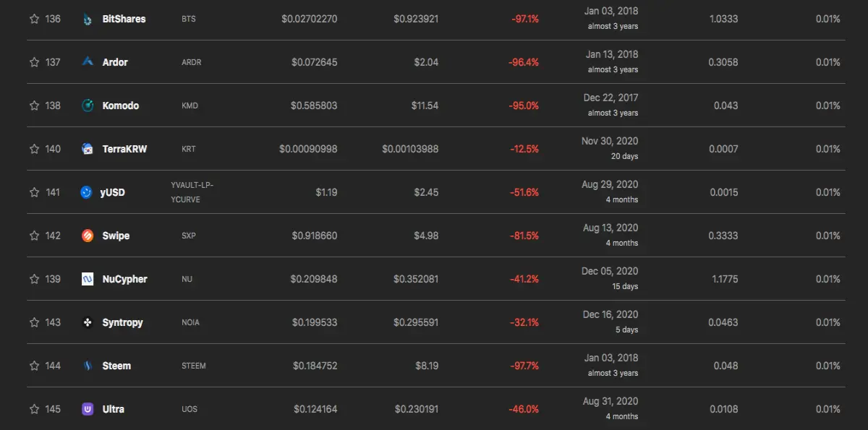The width and height of the screenshot is (868, 430).
Task: Open the NuCypher coin name link
Action: tap(125, 279)
